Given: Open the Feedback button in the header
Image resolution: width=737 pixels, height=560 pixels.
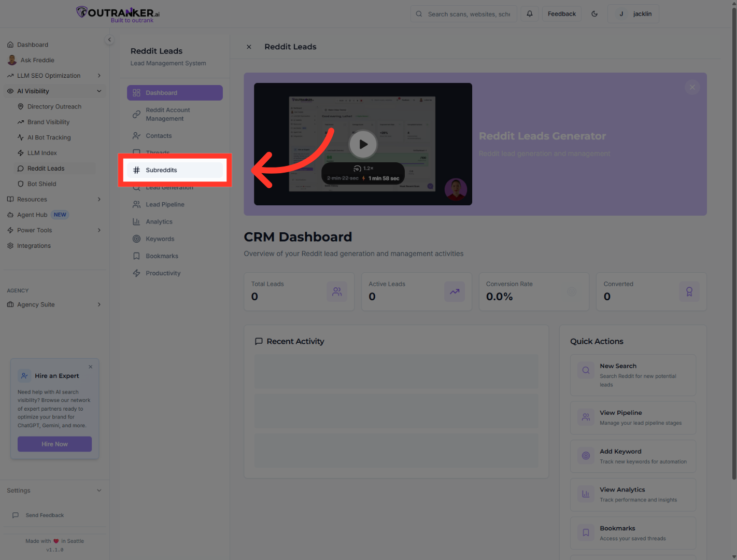Looking at the screenshot, I should click(562, 14).
